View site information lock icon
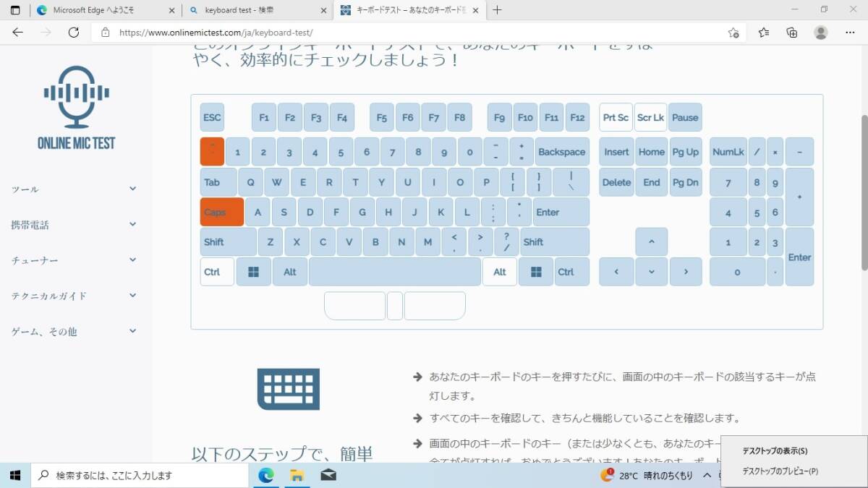The width and height of the screenshot is (868, 488). tap(106, 33)
